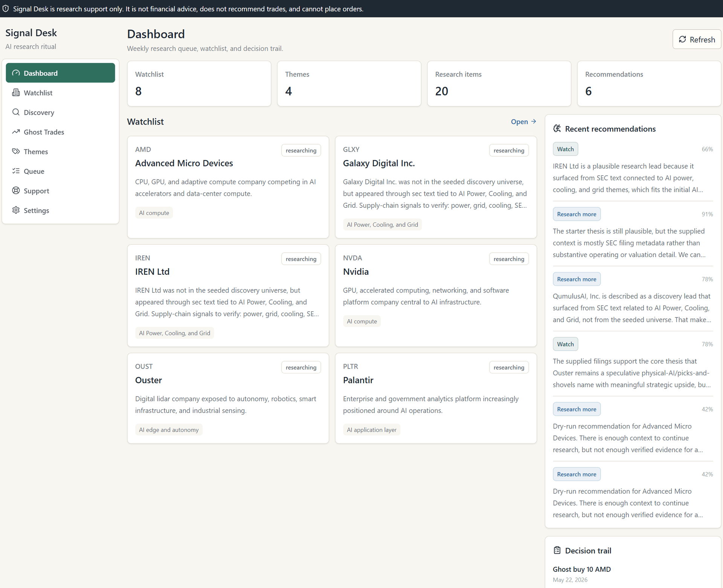Open the Palantir watchlist card
The width and height of the screenshot is (723, 588).
click(436, 398)
